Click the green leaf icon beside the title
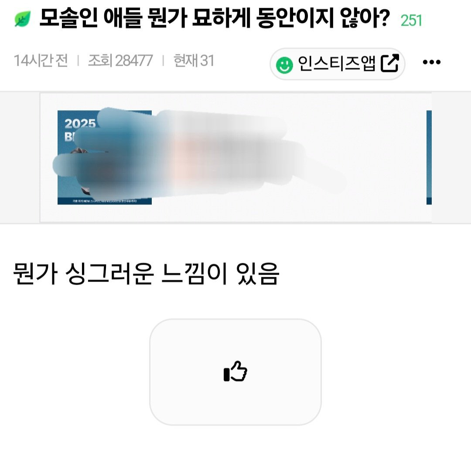The width and height of the screenshot is (471, 476). tap(23, 19)
